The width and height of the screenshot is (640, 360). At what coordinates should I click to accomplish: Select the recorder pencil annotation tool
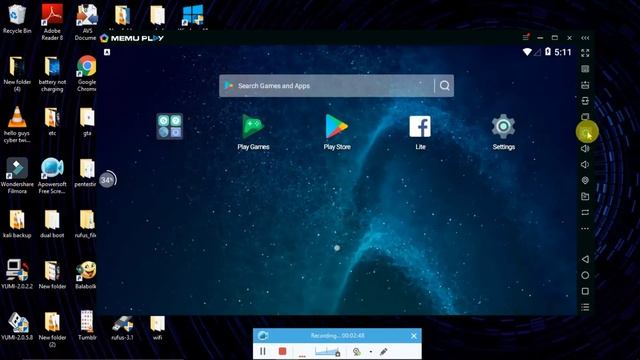383,351
